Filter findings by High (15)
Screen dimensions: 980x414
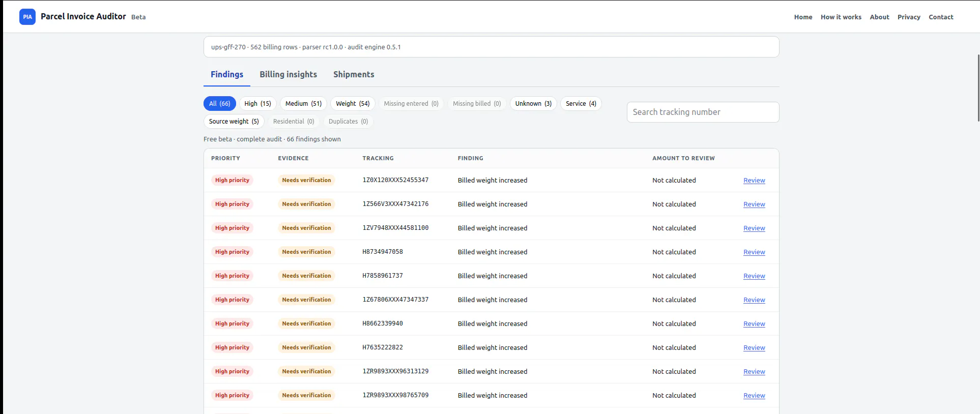tap(257, 103)
